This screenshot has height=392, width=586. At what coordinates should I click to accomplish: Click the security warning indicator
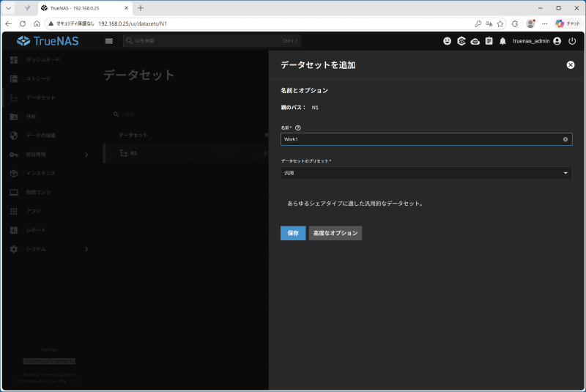(x=71, y=23)
